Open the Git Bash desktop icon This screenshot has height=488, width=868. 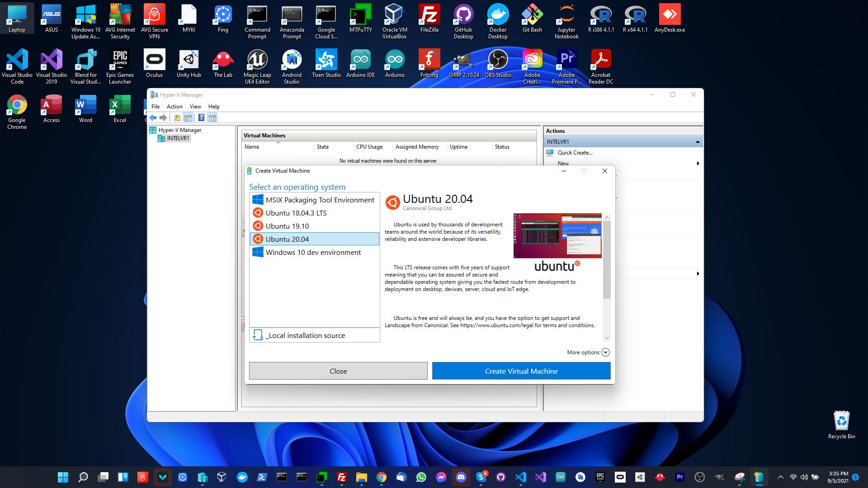click(x=532, y=19)
